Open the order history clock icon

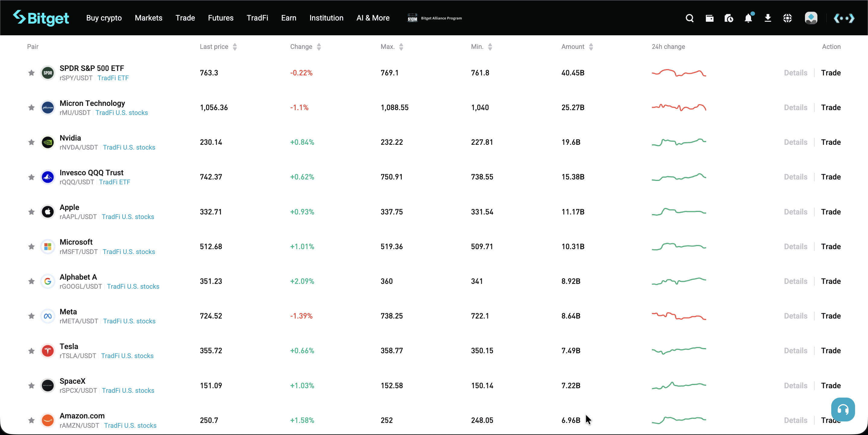click(729, 18)
